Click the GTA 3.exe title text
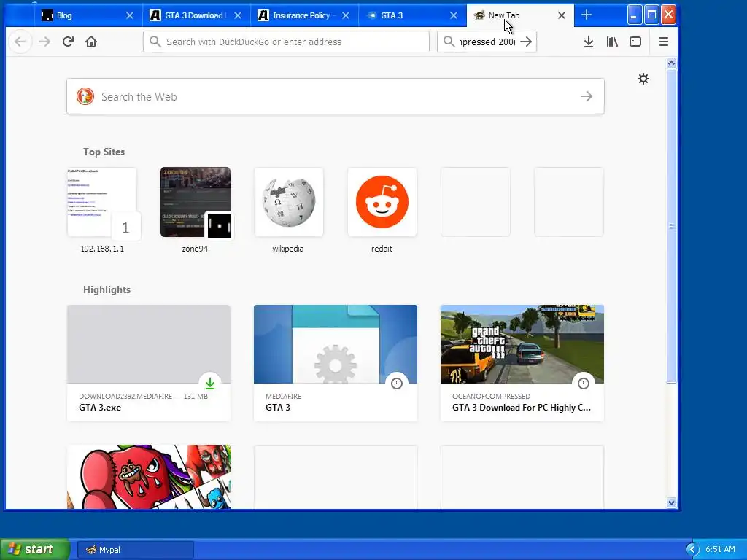Image resolution: width=747 pixels, height=560 pixels. coord(100,408)
